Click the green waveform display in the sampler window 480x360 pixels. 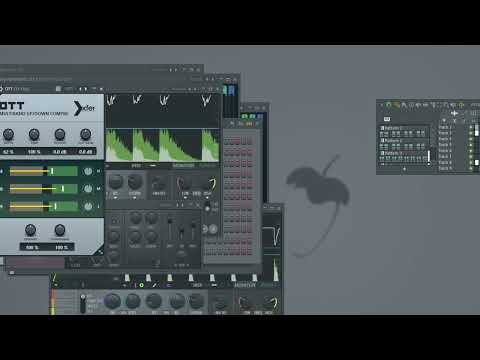tap(163, 145)
